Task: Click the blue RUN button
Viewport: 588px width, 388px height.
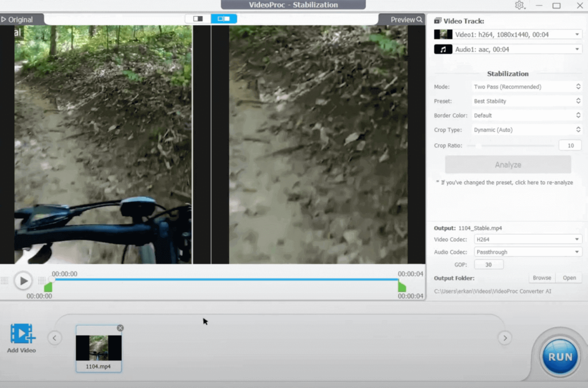Action: click(x=560, y=356)
